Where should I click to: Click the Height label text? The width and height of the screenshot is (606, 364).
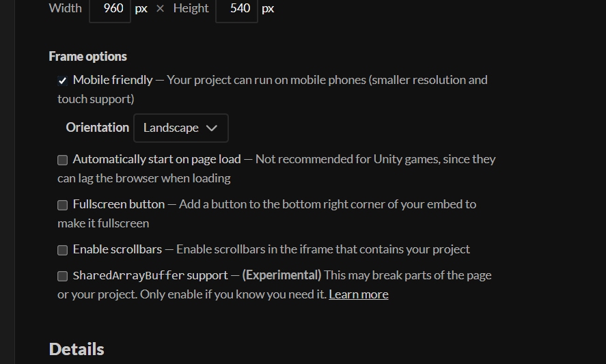pyautogui.click(x=191, y=8)
